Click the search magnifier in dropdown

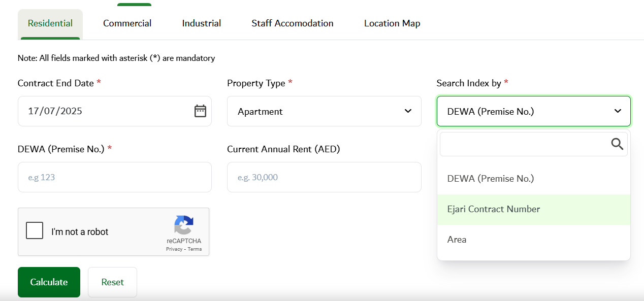(x=617, y=144)
